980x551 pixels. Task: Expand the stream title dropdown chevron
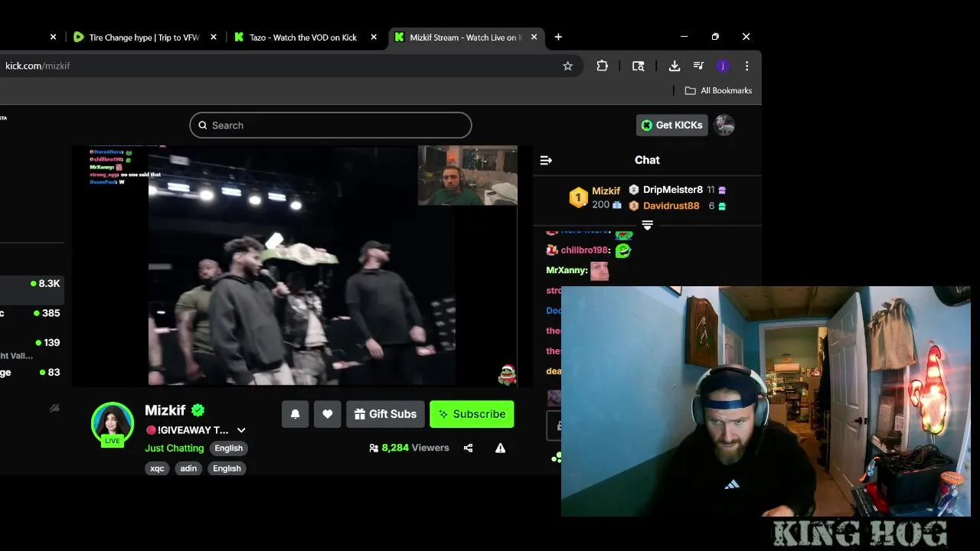click(241, 430)
